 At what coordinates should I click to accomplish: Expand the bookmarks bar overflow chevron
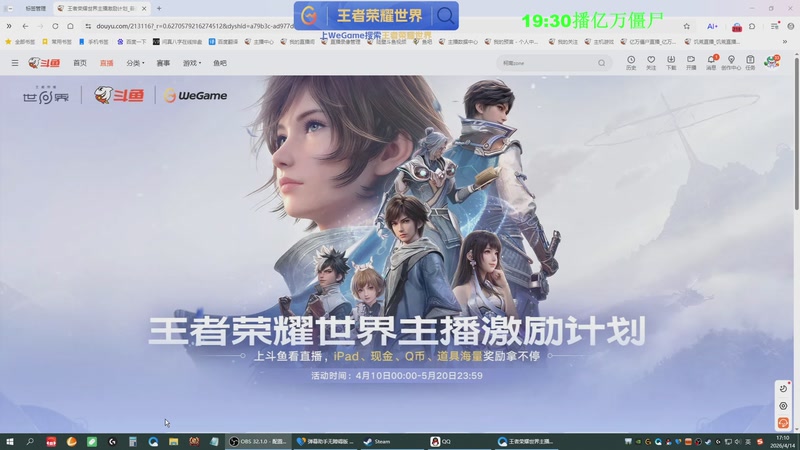(785, 42)
